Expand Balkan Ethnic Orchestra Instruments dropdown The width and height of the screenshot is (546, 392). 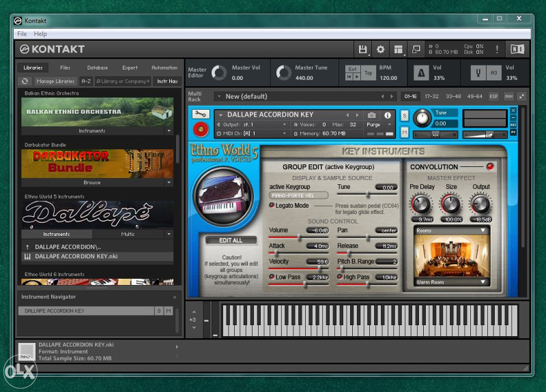tap(169, 131)
